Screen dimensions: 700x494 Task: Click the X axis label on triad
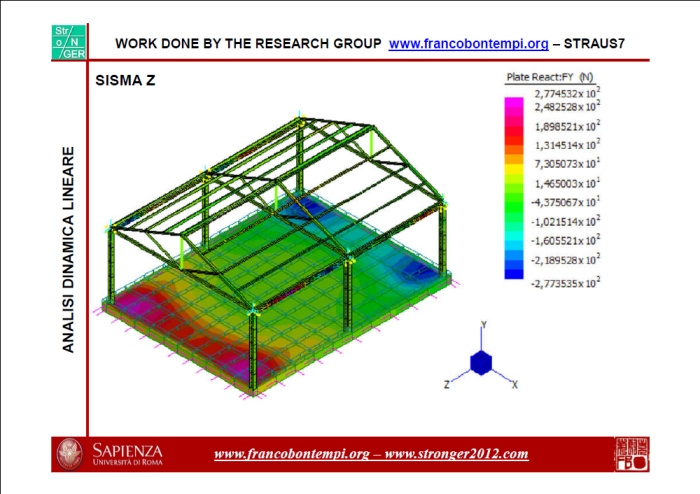click(514, 384)
